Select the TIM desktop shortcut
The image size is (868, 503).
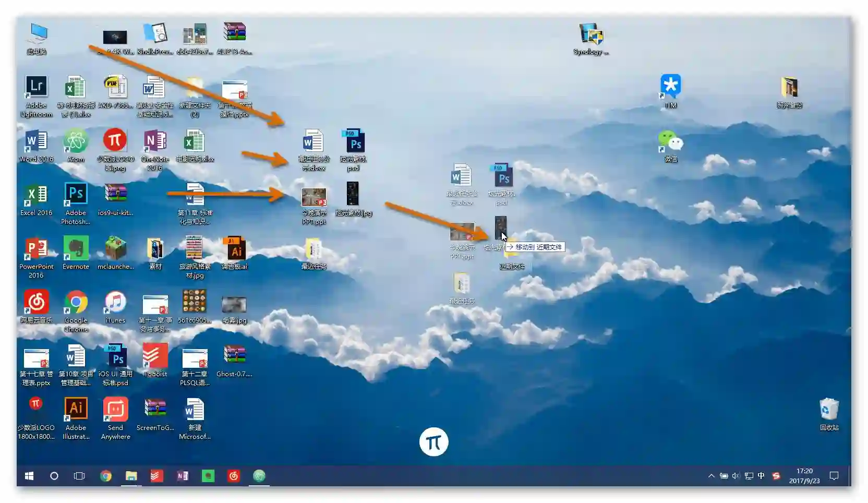click(671, 92)
